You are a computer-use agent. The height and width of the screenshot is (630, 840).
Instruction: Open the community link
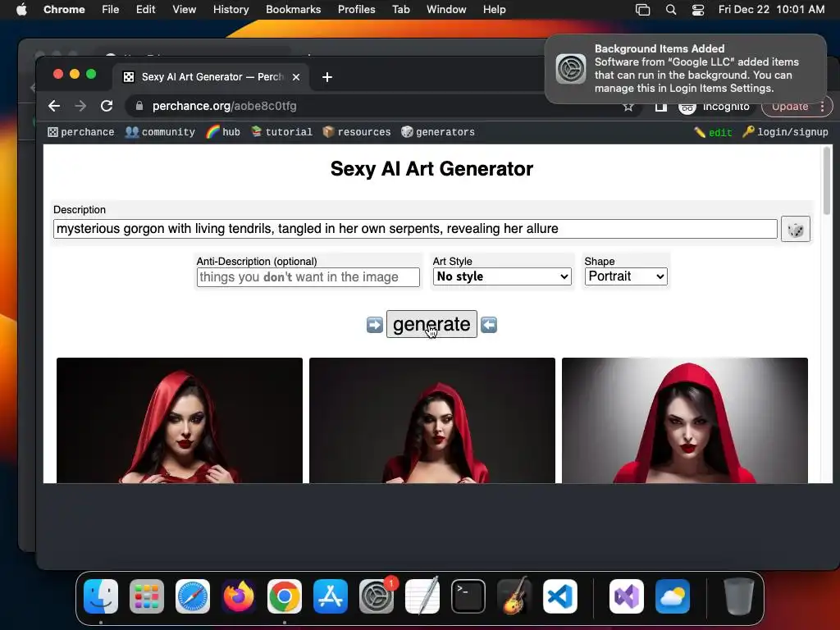pyautogui.click(x=160, y=132)
